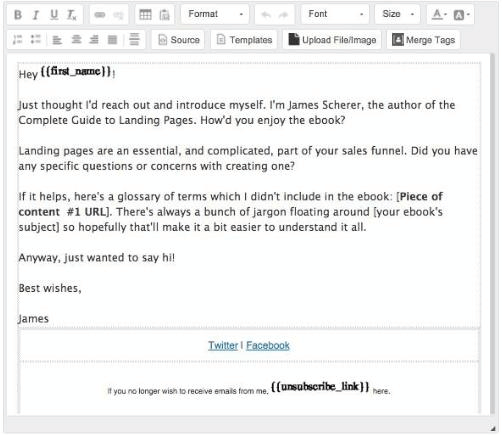Image resolution: width=502 pixels, height=435 pixels.
Task: Click the 'Best wishes,' line
Action: (50, 288)
